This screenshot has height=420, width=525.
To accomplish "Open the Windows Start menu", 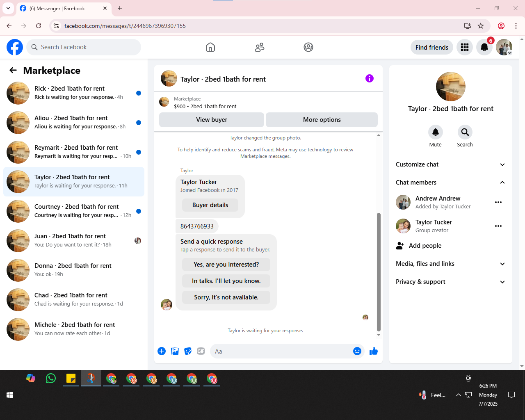I will (x=10, y=395).
